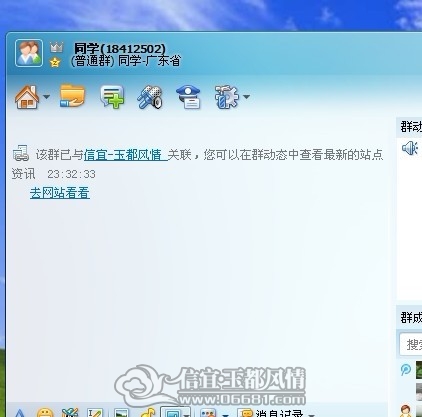Viewport: 422px width, 417px height.
Task: Click the screenshot capture button
Action: pos(173,412)
